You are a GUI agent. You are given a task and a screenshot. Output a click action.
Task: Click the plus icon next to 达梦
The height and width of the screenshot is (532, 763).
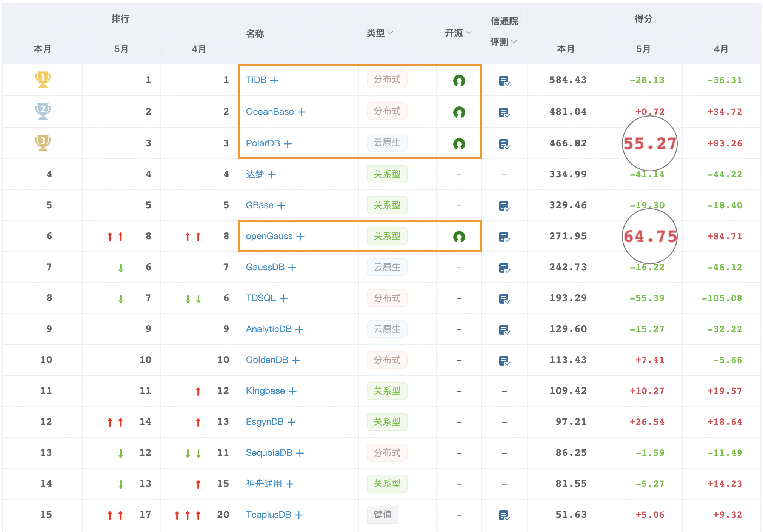pos(272,175)
